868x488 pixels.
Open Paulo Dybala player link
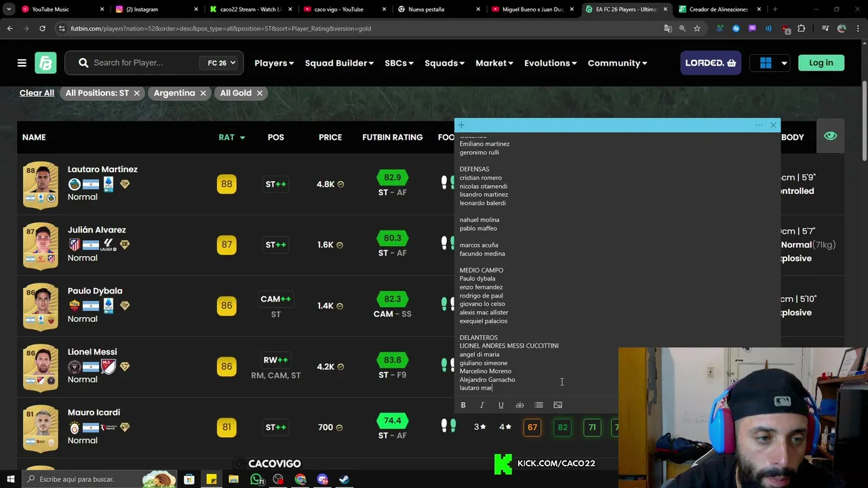(x=95, y=291)
